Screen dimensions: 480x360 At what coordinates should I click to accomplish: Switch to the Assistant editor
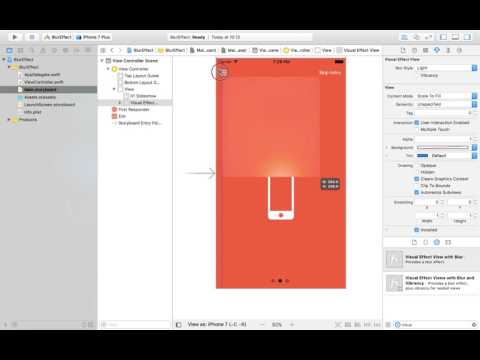[x=416, y=37]
